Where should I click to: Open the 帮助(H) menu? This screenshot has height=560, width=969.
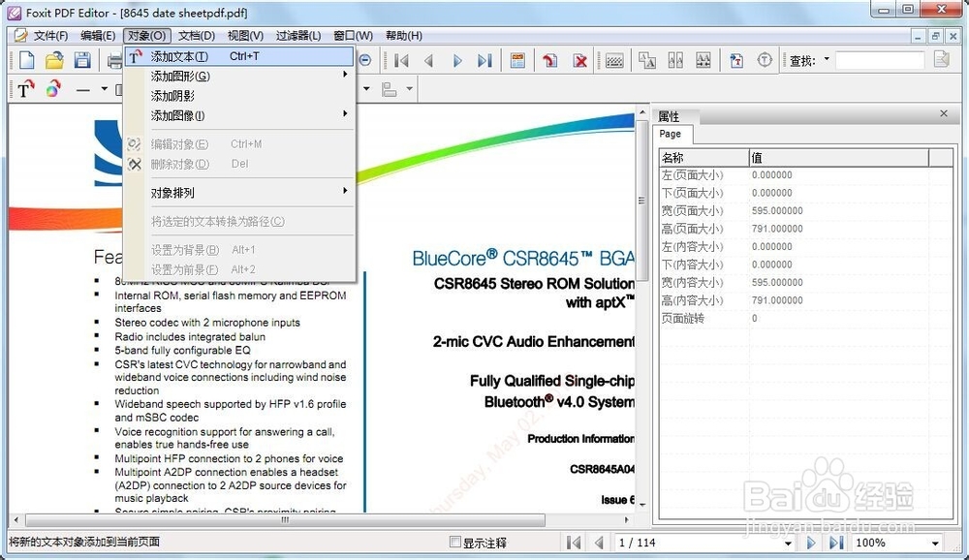point(403,36)
